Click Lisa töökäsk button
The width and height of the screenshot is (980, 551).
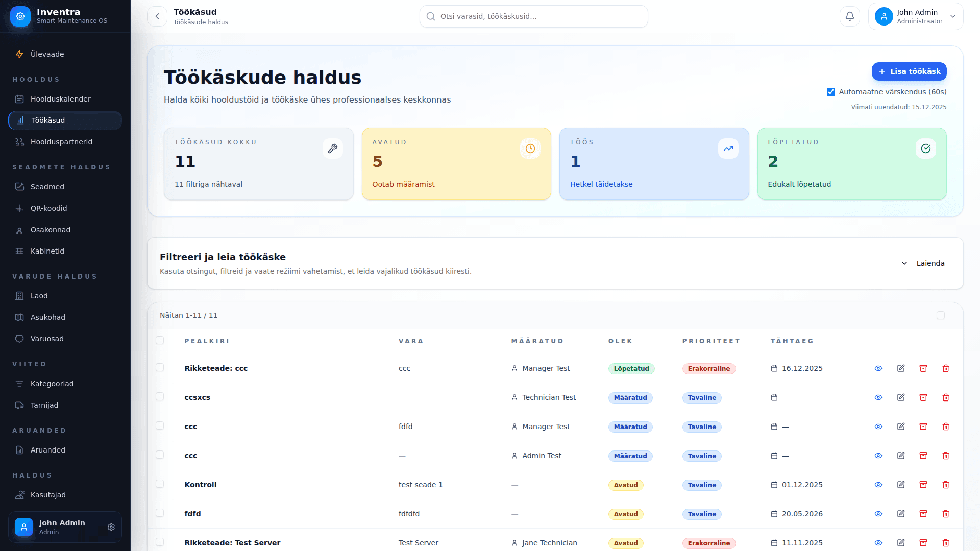(x=909, y=71)
